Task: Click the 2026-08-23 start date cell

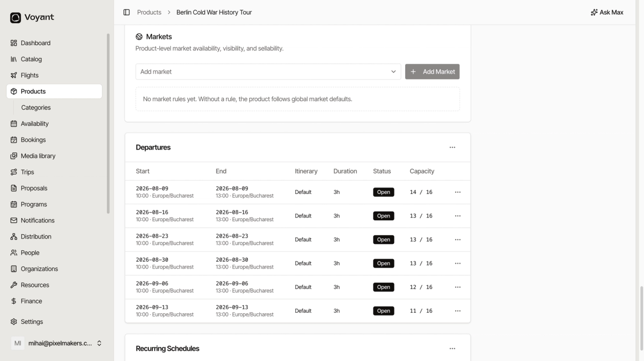Action: 165,240
